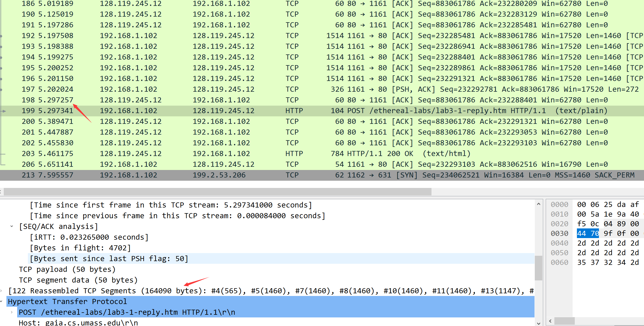This screenshot has width=644, height=326.
Task: Click details pane scroll-down arrow
Action: pos(538,323)
